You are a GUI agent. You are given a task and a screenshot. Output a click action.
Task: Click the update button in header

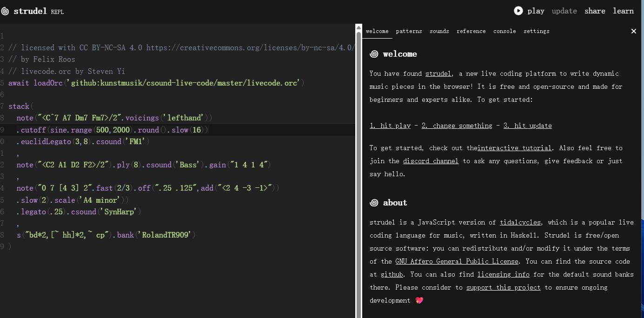point(564,11)
